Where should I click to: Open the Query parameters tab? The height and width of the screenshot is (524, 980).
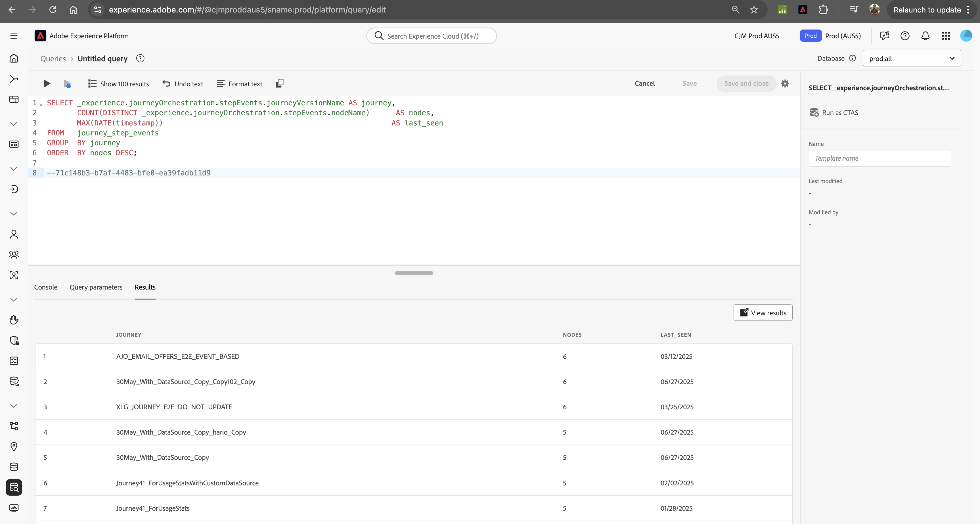96,287
